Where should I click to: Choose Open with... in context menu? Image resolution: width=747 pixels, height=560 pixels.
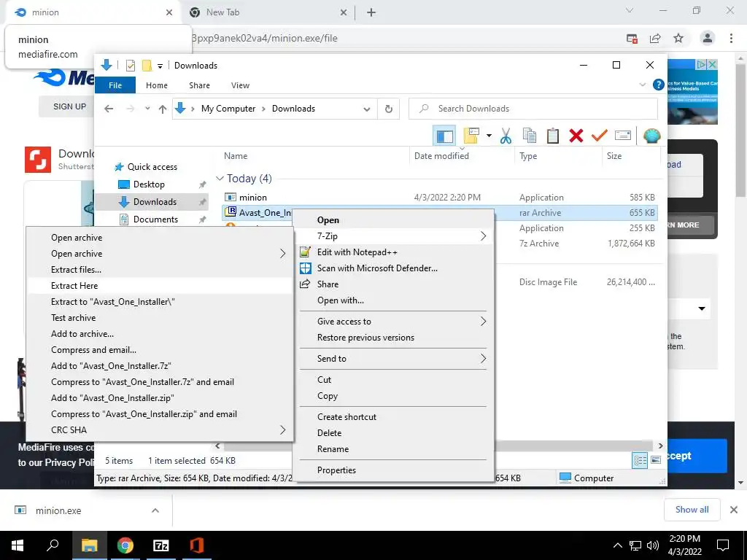pyautogui.click(x=393, y=300)
